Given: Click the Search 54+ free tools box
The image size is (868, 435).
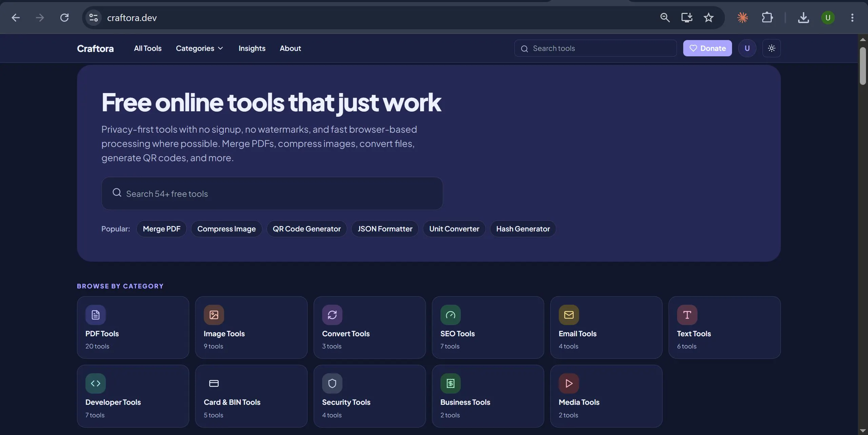Looking at the screenshot, I should click(272, 193).
